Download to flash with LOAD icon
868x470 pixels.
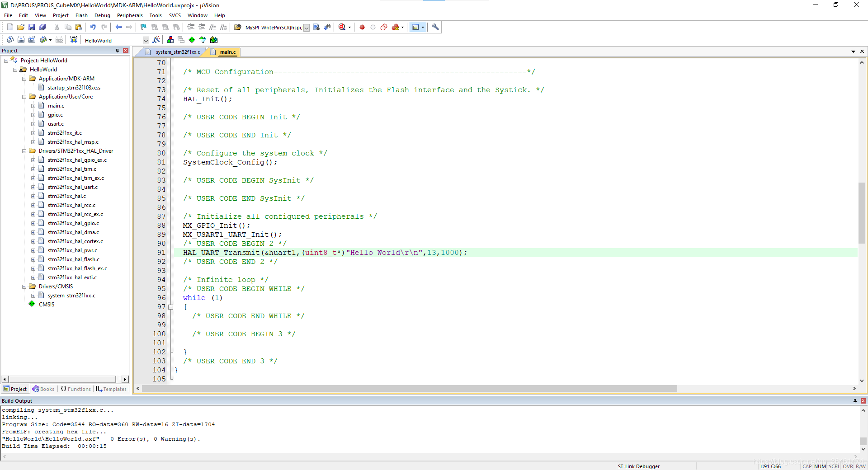click(74, 40)
